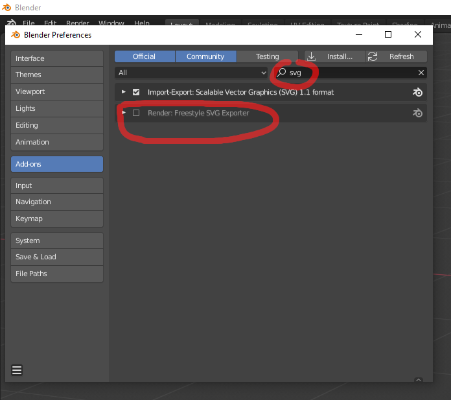Expand the Freestyle SVG Exporter details
This screenshot has width=451, height=400.
(124, 113)
